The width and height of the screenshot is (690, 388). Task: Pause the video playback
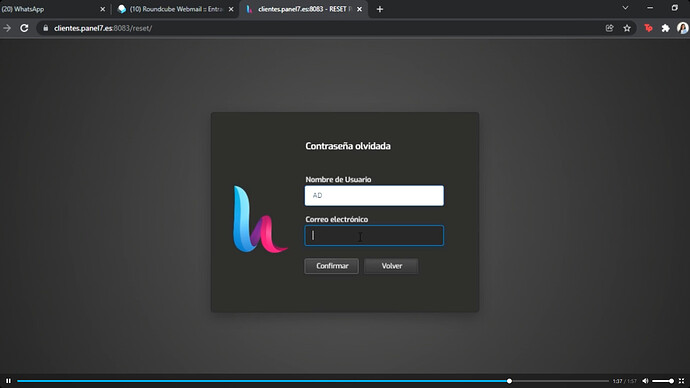[8, 381]
